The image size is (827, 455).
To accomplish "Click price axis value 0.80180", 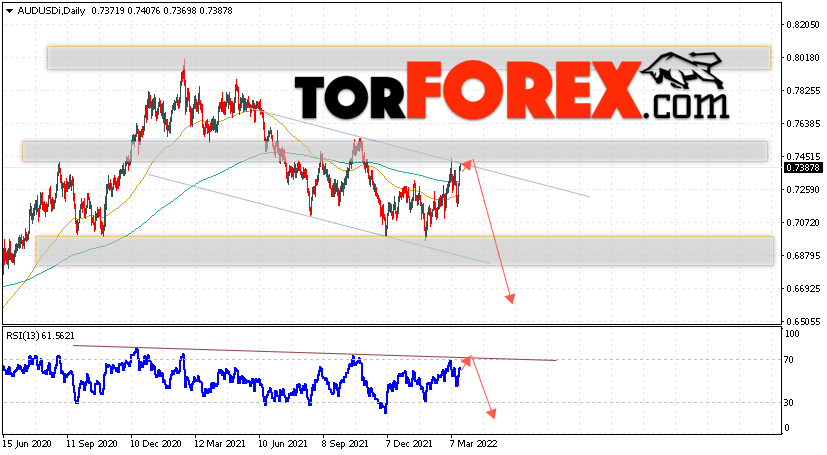I will pos(803,57).
